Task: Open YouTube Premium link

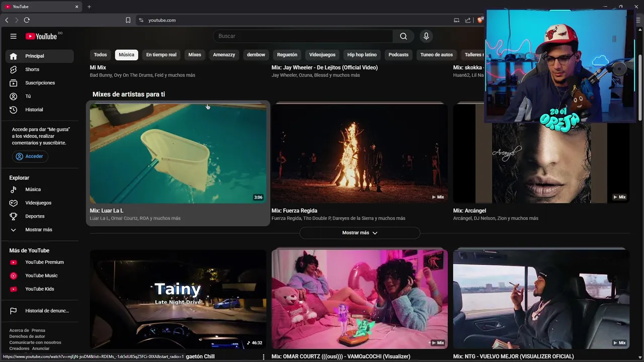Action: [x=39, y=262]
